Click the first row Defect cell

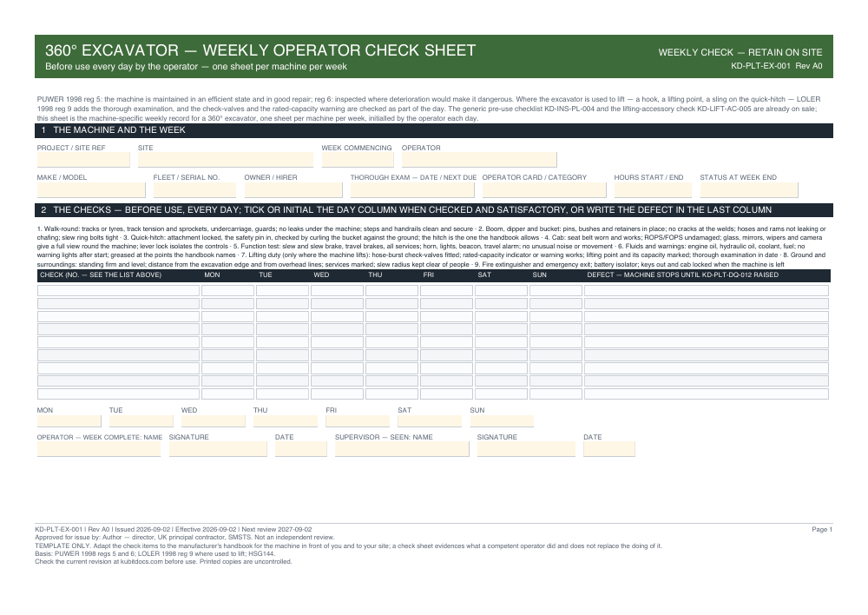pyautogui.click(x=707, y=290)
